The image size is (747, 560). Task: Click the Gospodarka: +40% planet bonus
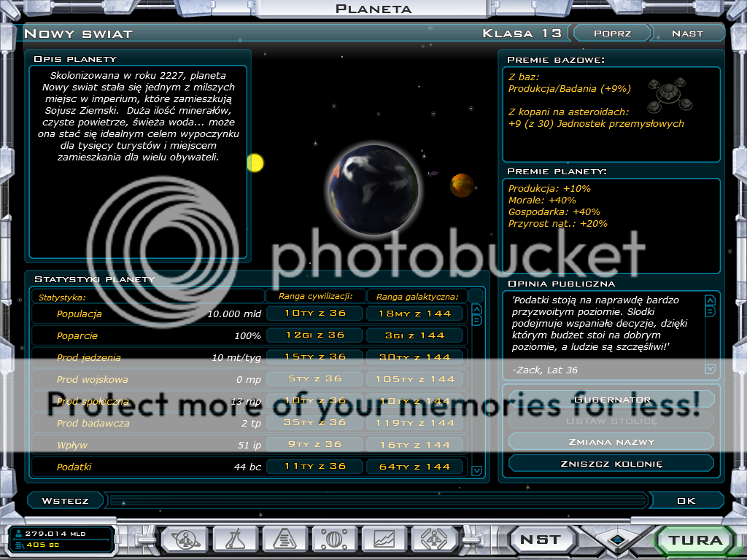(554, 212)
